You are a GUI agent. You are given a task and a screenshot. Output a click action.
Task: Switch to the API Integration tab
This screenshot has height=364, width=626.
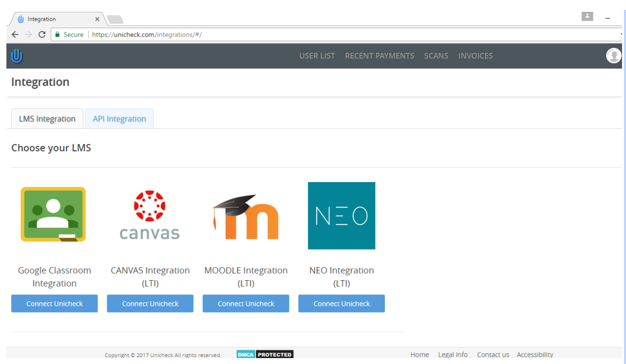[119, 119]
